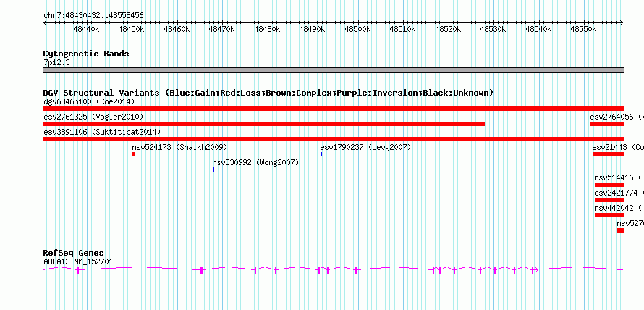644x310 pixels.
Task: Select the esv1790237 (Levy2007) variant label
Action: [x=365, y=147]
